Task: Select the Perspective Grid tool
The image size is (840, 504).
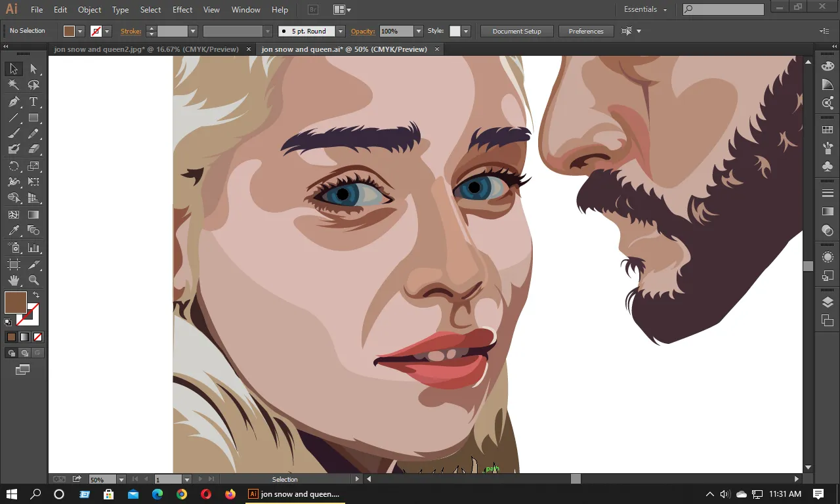Action: [x=33, y=198]
